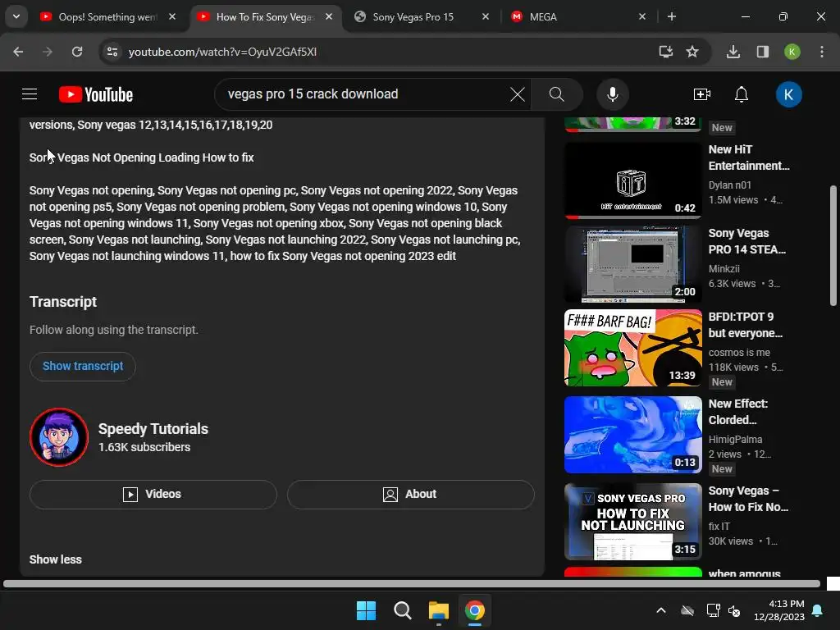Viewport: 840px width, 630px height.
Task: Click 'cosmos is me' channel name
Action: pos(739,352)
